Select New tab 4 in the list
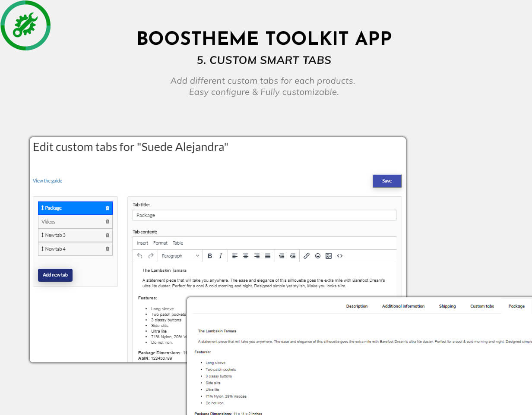 pyautogui.click(x=75, y=249)
